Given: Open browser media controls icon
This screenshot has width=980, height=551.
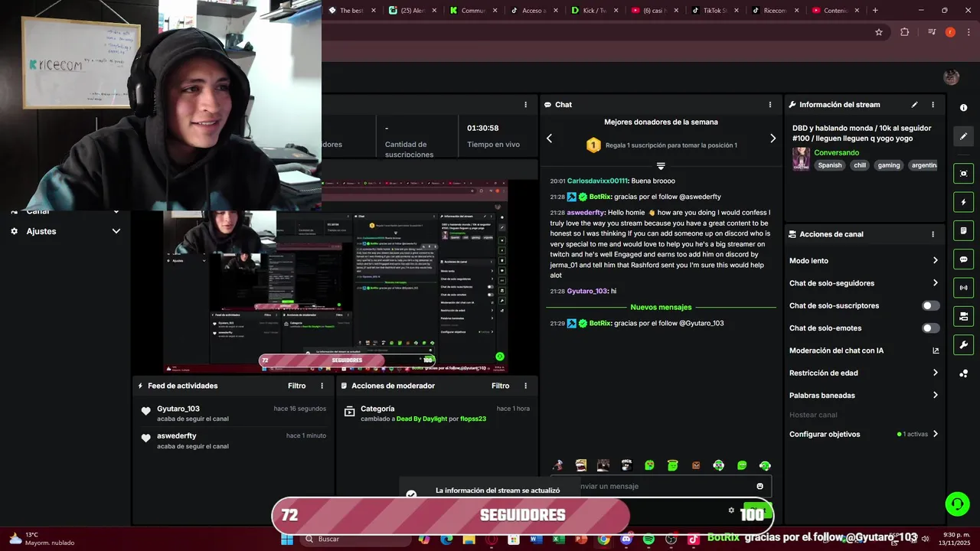Looking at the screenshot, I should (931, 32).
